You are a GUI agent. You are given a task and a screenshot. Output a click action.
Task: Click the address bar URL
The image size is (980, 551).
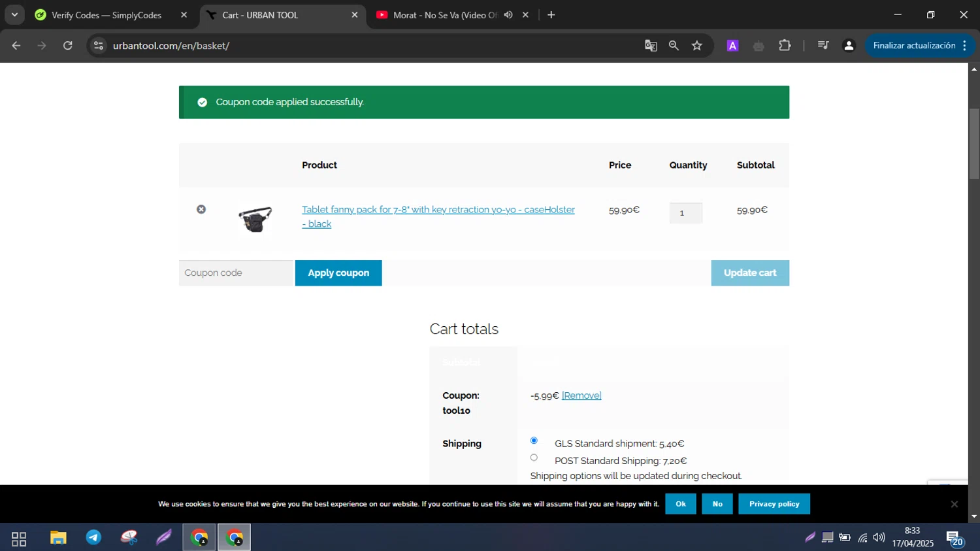[x=171, y=46]
